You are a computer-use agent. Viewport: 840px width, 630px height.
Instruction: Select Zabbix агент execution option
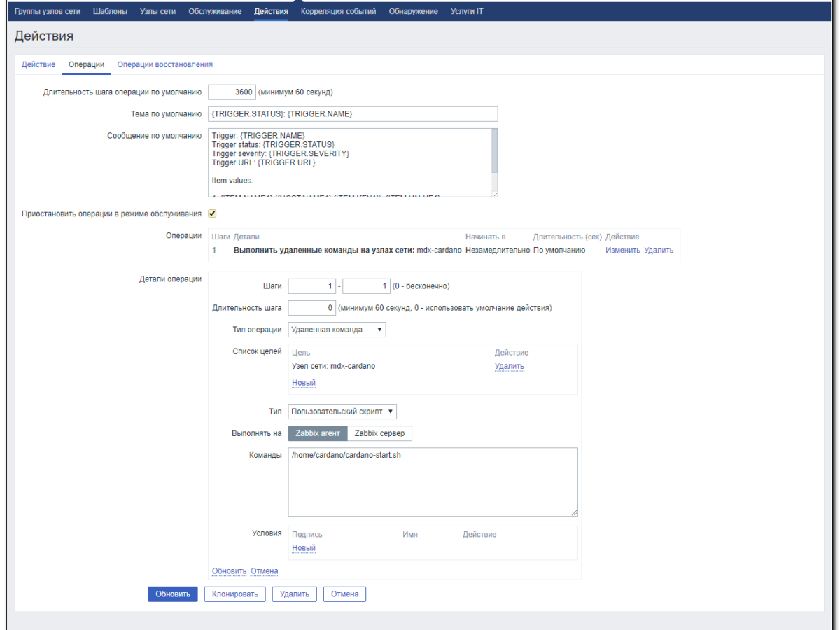pyautogui.click(x=318, y=433)
